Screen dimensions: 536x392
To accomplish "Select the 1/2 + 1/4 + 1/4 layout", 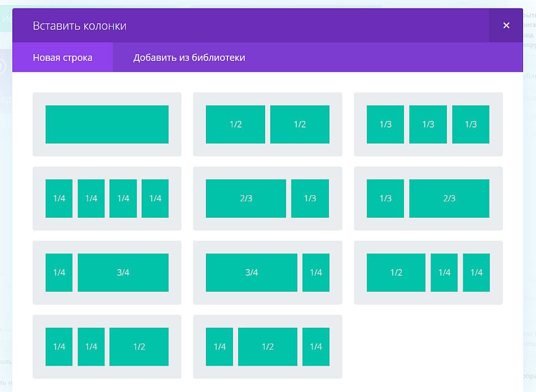I will [x=428, y=272].
